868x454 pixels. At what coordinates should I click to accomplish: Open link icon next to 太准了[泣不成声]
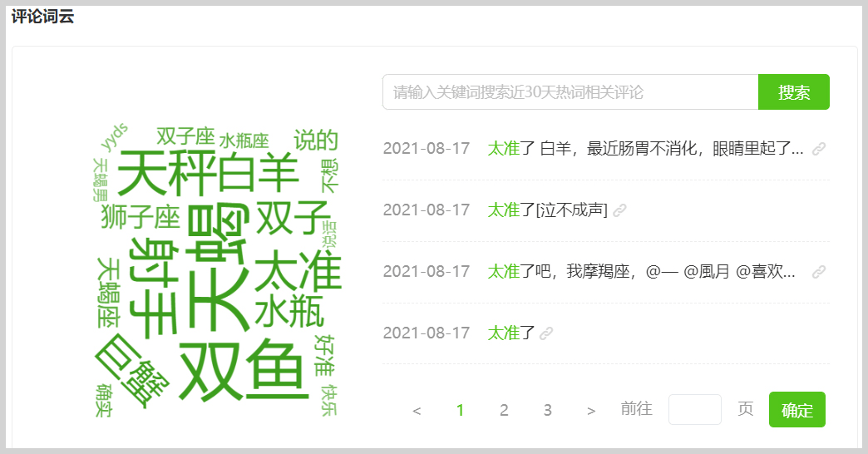tap(619, 210)
